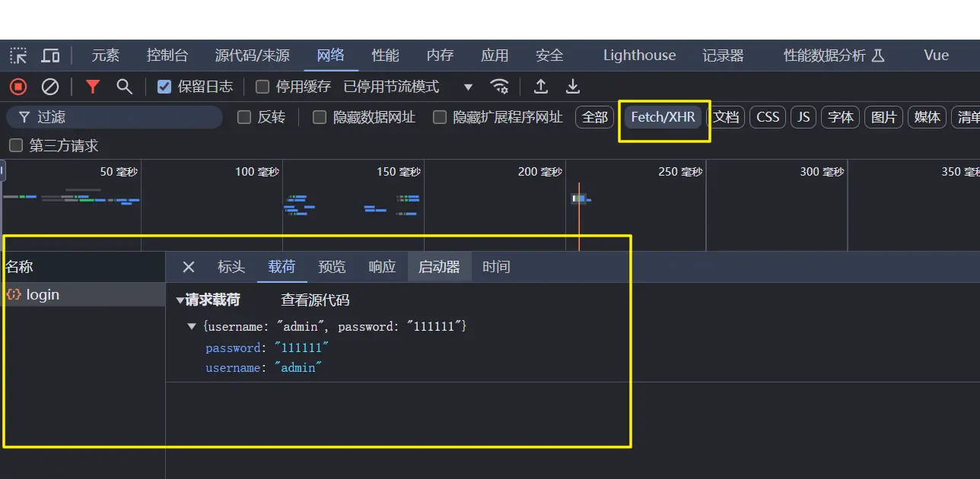
Task: Open the 安全 panel
Action: coord(549,56)
